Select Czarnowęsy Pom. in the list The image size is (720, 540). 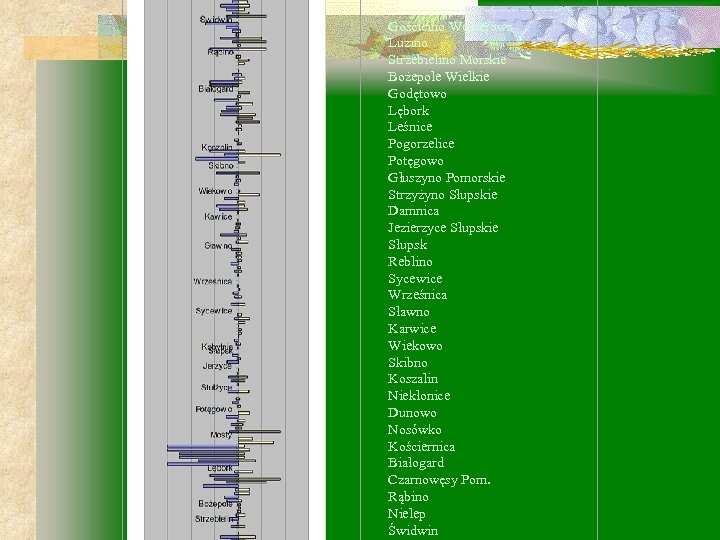[439, 480]
